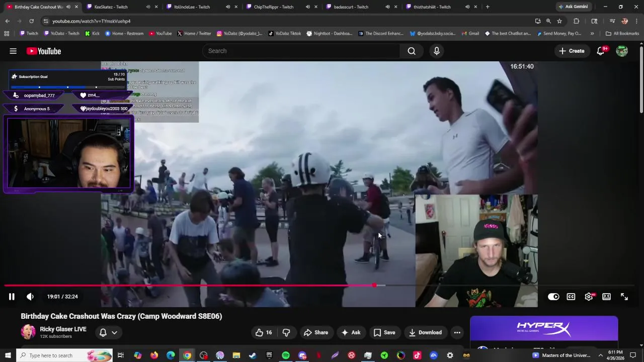Show the Chrome apps grid
The width and height of the screenshot is (644, 362).
(x=7, y=34)
